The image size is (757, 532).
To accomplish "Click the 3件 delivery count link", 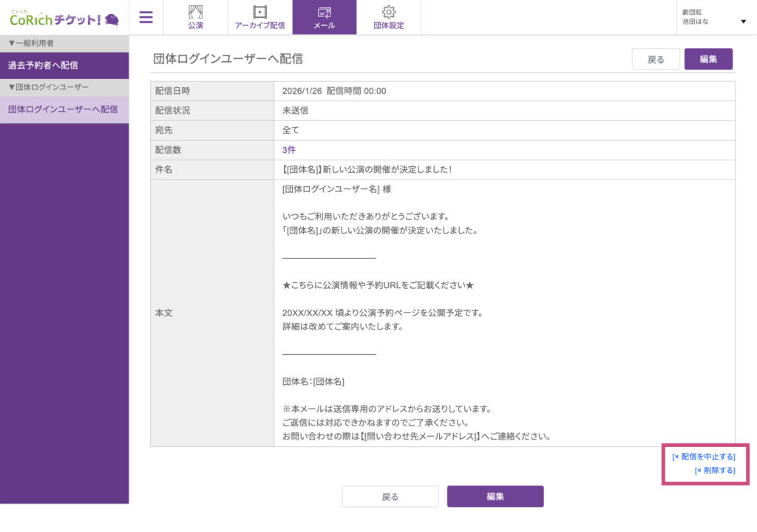I will pos(289,150).
